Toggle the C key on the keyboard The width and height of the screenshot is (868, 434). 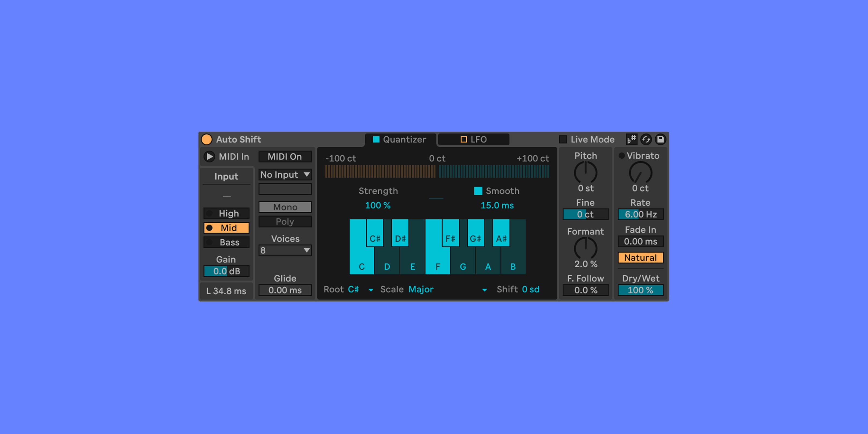click(x=361, y=261)
